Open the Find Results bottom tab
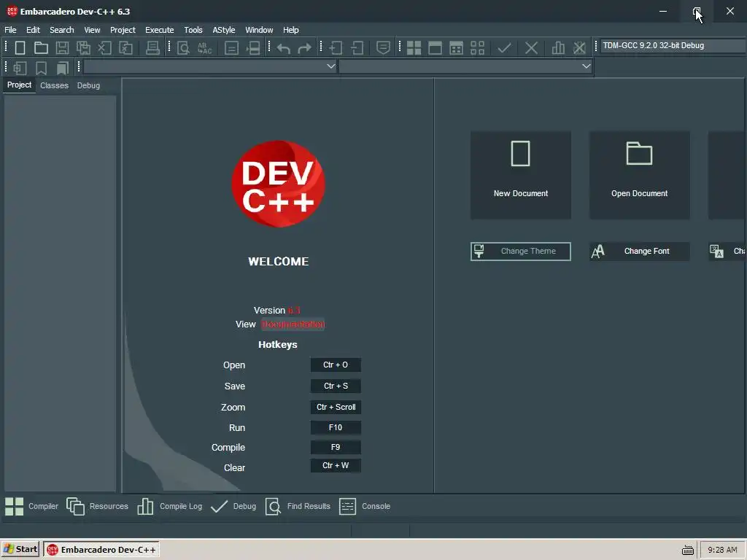This screenshot has width=747, height=560. point(298,506)
